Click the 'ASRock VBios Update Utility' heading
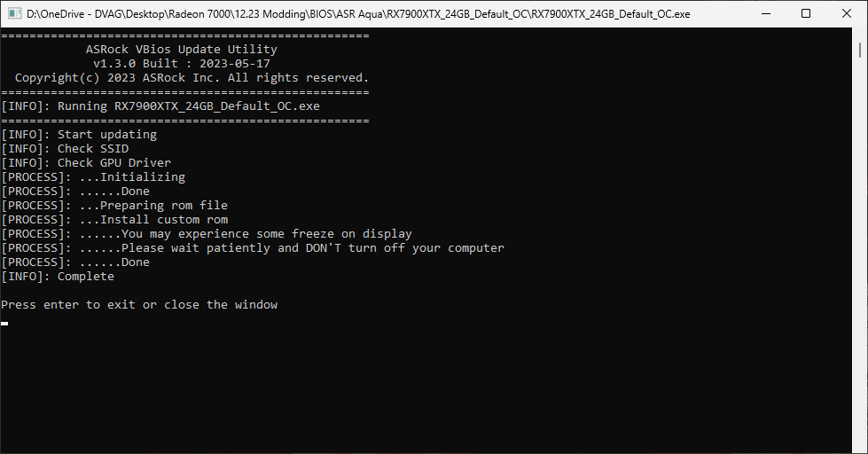868x454 pixels. coord(182,50)
